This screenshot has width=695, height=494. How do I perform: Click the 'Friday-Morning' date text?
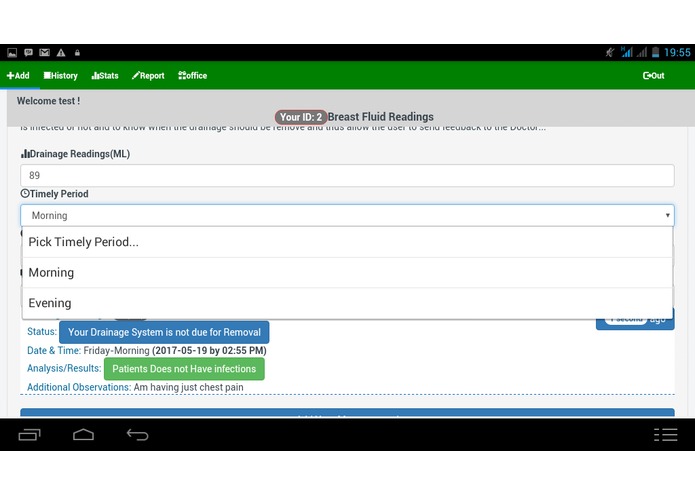coord(117,350)
